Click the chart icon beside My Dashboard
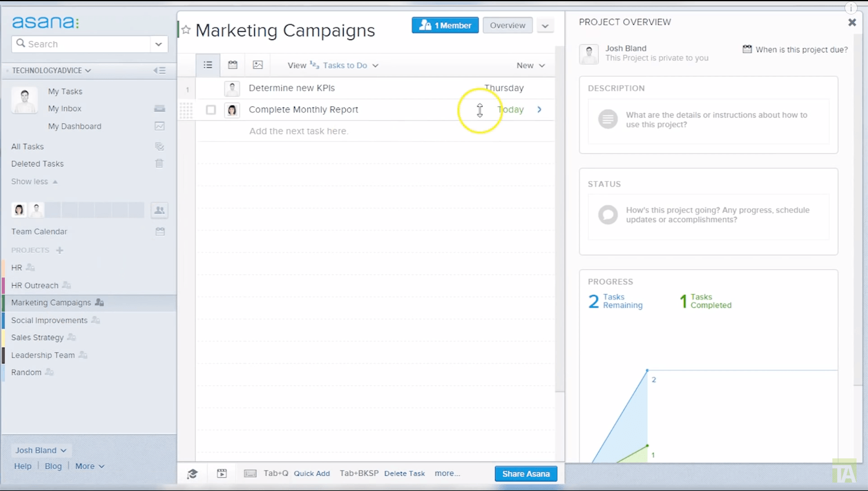Screen dimensions: 868x491 point(159,126)
